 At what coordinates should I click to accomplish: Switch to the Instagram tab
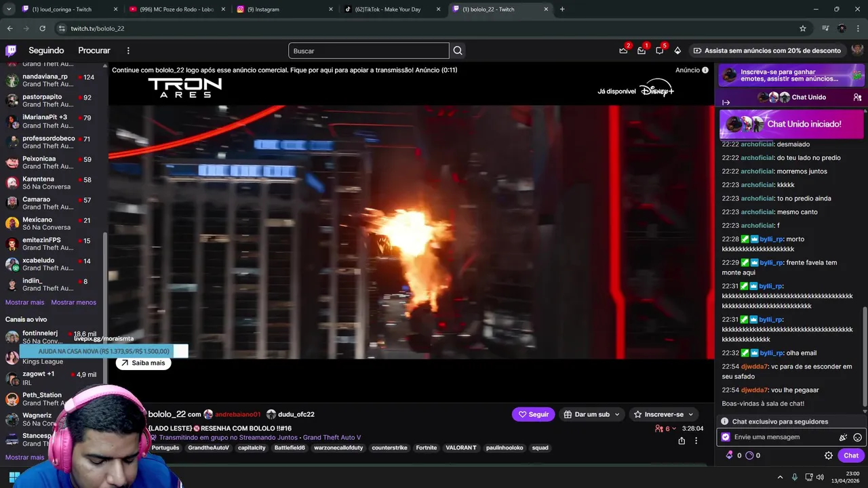[285, 9]
